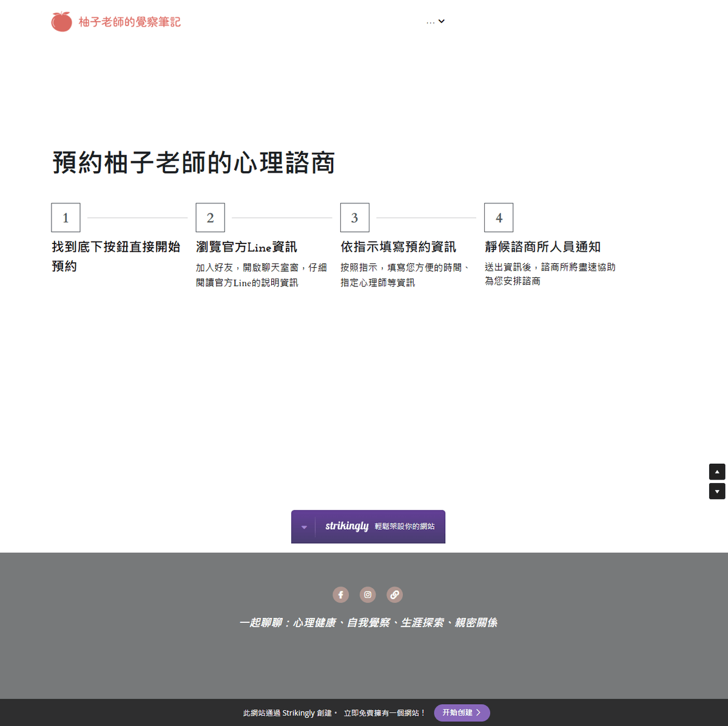This screenshot has height=726, width=728.
Task: Open the Instagram social icon in footer
Action: [368, 595]
